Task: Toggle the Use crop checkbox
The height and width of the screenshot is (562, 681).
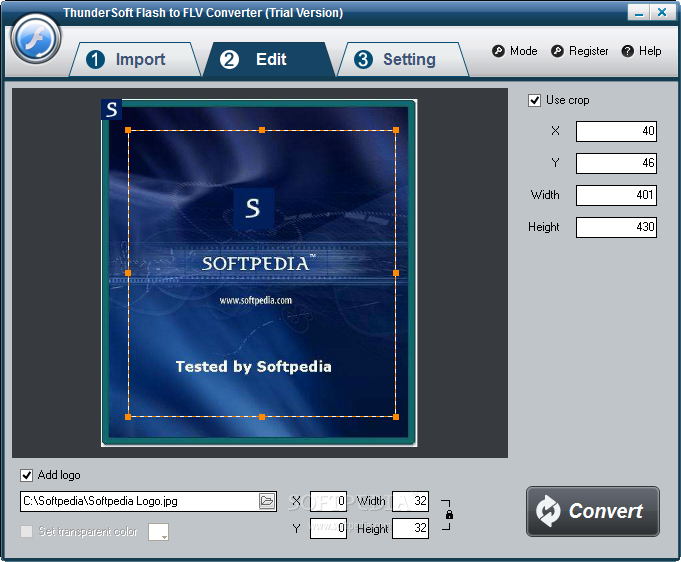Action: coord(534,100)
